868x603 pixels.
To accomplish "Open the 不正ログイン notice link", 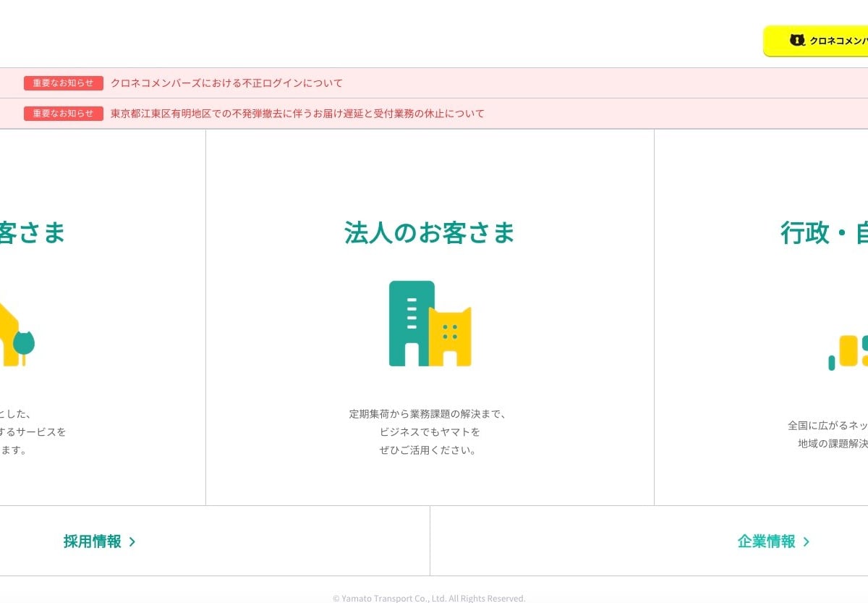I will pos(226,83).
